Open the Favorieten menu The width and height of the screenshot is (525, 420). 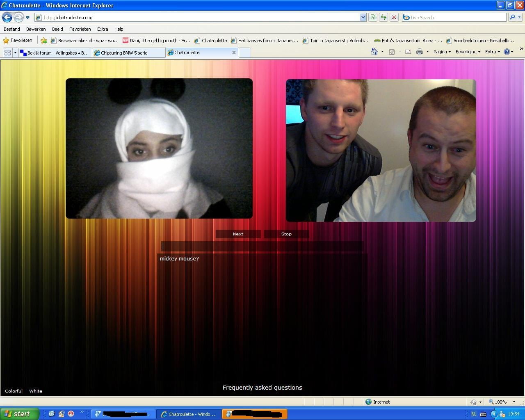(80, 29)
